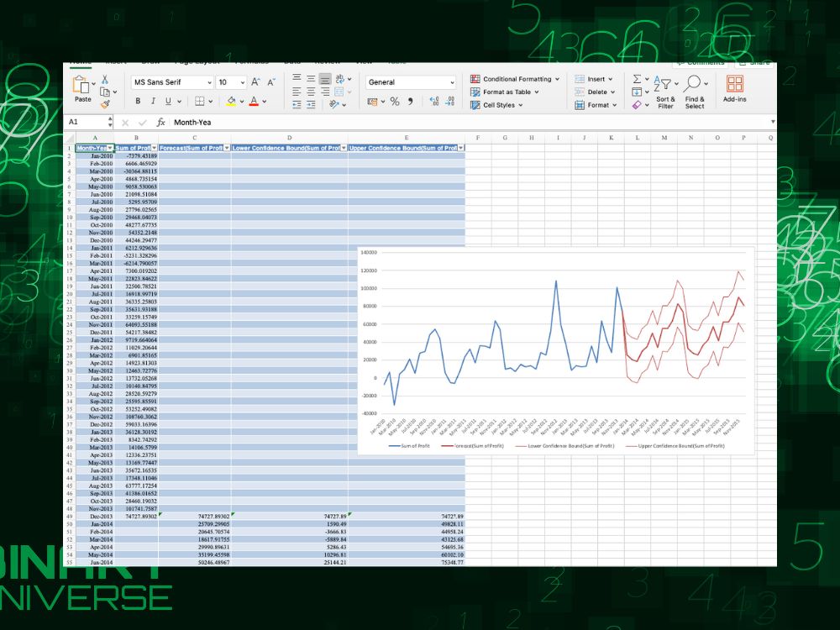Screen dimensions: 840x630
Task: Align text to the middle vertically
Action: (311, 79)
